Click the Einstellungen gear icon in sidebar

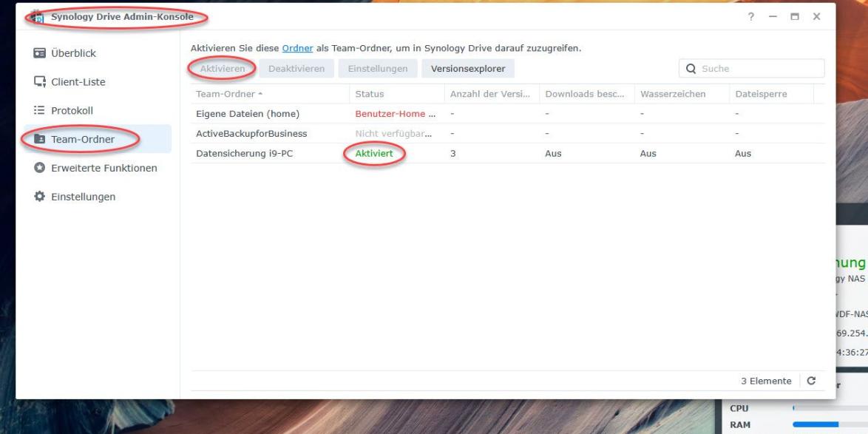38,197
